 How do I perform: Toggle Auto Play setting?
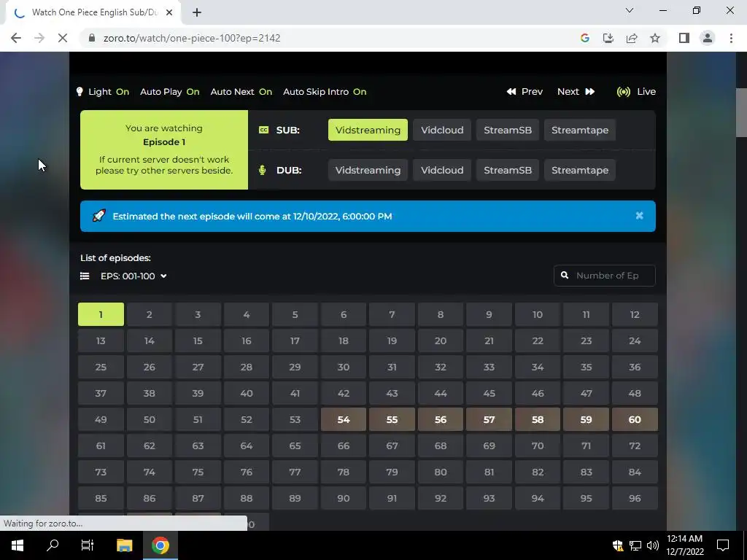169,91
